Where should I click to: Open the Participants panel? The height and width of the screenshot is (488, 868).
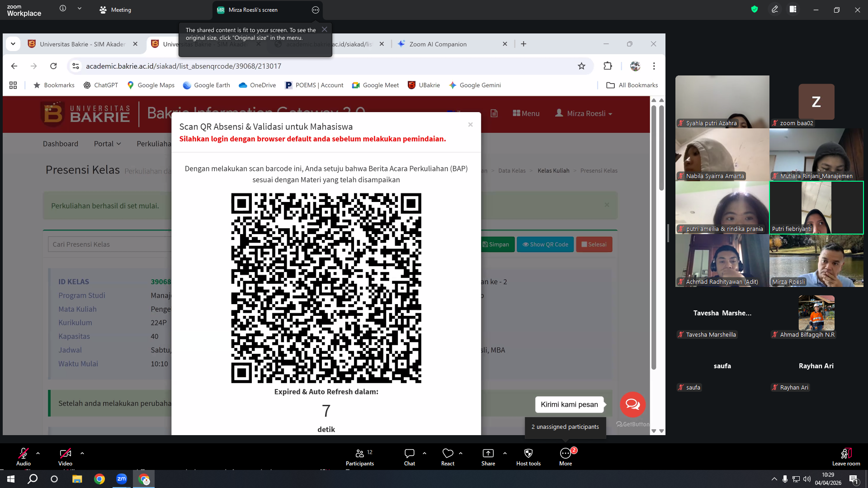point(360,457)
